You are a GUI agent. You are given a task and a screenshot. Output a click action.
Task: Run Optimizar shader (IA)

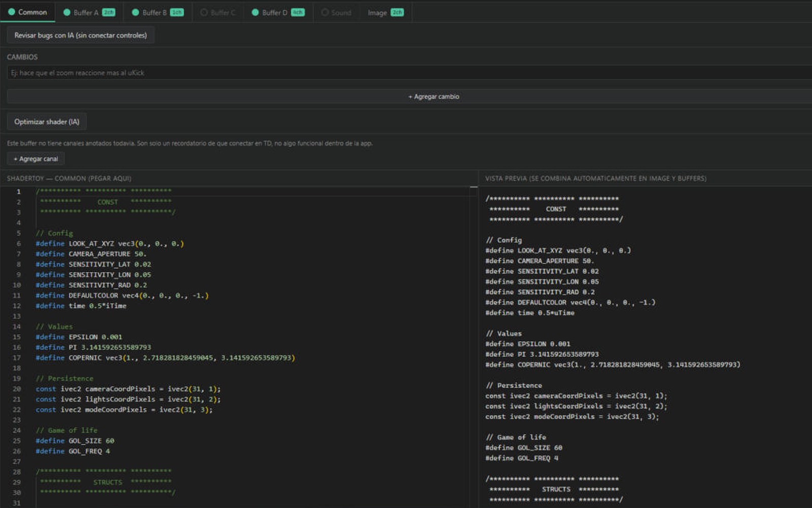[47, 122]
